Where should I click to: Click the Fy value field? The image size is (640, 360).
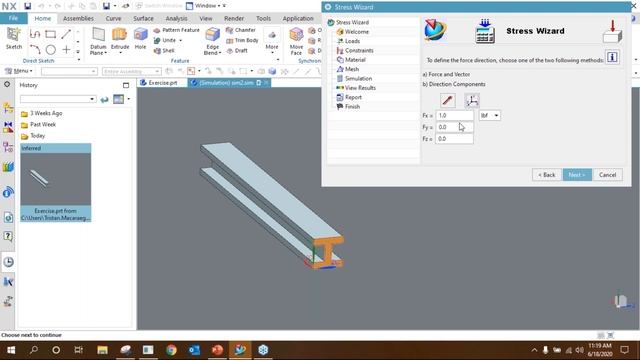[454, 127]
